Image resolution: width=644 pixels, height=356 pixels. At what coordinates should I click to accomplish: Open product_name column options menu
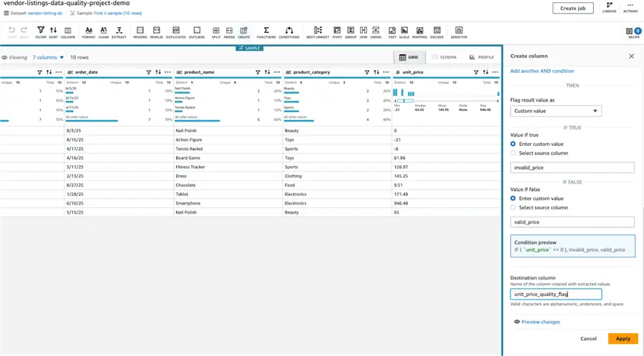coord(277,72)
